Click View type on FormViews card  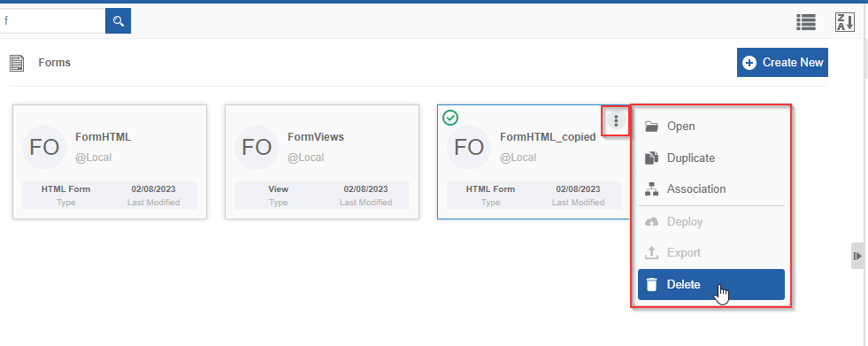(x=279, y=188)
